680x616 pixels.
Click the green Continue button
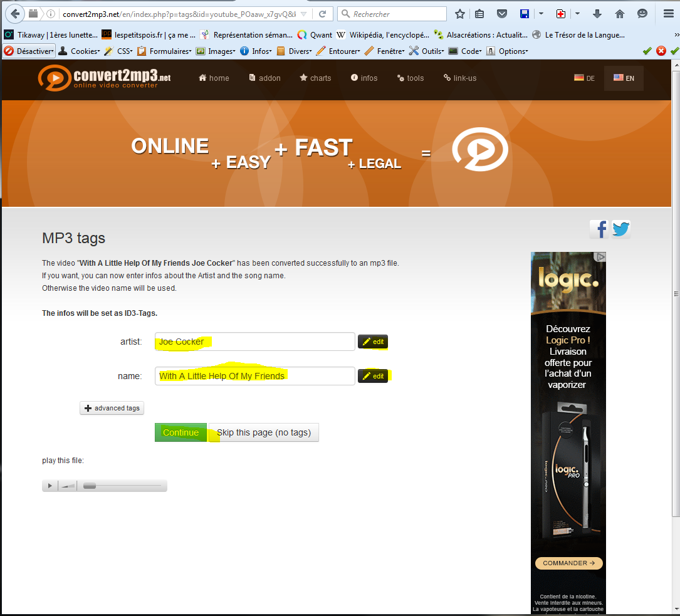[x=181, y=432]
